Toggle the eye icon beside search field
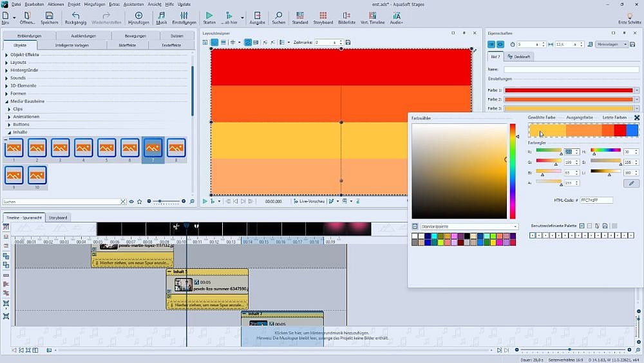This screenshot has width=644, height=363. click(x=131, y=202)
